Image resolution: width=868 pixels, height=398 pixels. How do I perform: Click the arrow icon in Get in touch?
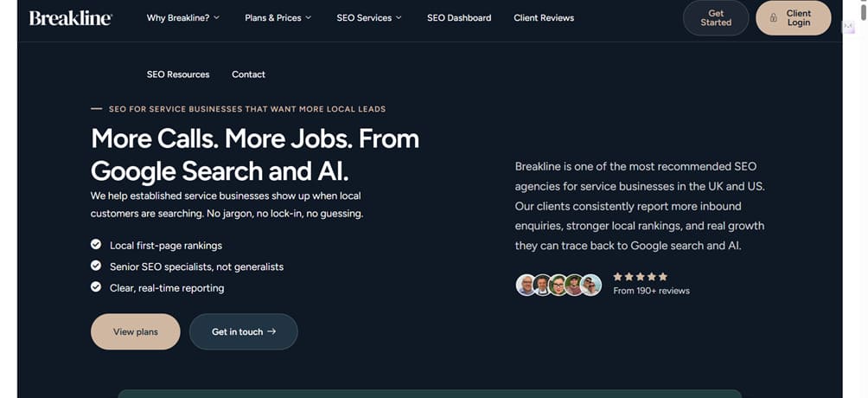click(272, 331)
